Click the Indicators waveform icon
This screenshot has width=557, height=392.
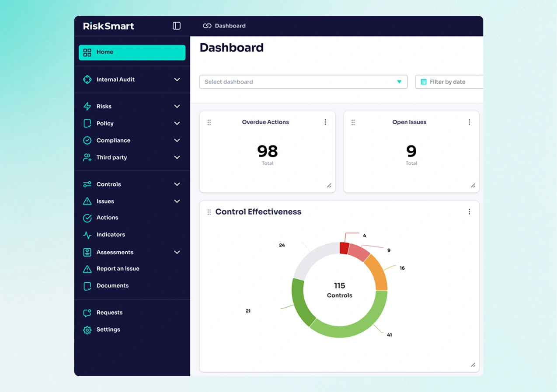tap(87, 235)
